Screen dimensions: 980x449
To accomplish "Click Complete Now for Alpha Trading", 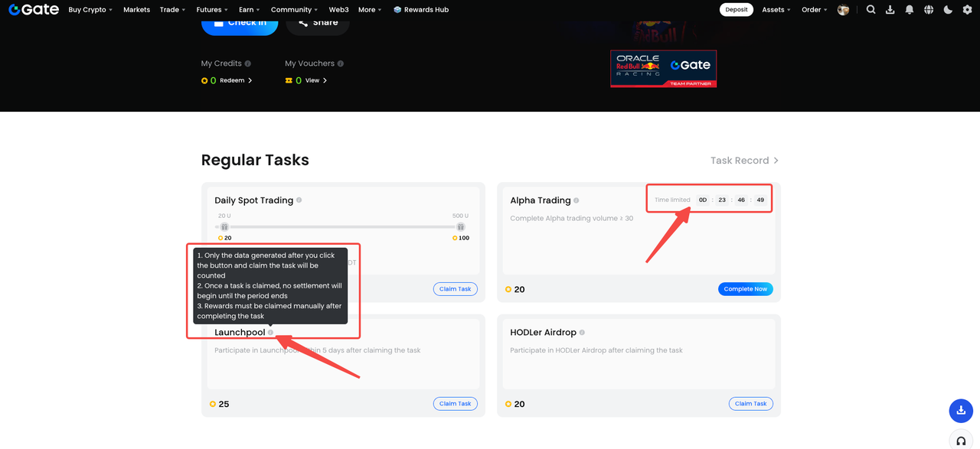I will click(x=745, y=289).
